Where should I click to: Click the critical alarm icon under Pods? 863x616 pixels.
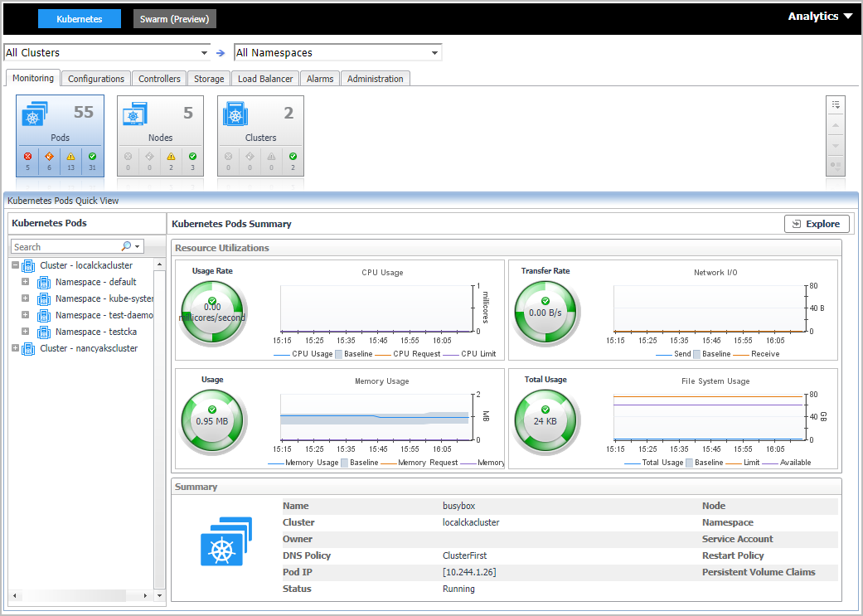pyautogui.click(x=49, y=156)
